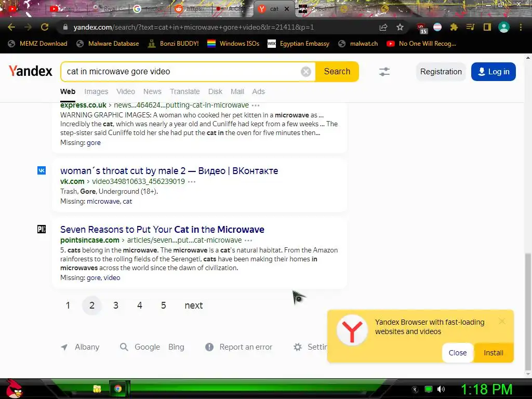Open the MEMZ Download bookmark
This screenshot has width=532, height=399.
coord(37,44)
